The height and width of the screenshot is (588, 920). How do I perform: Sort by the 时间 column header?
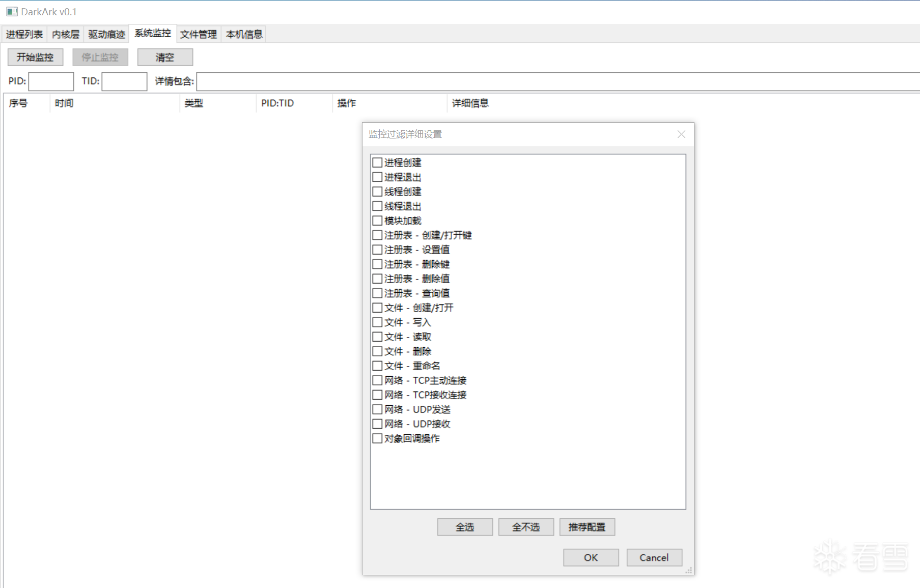coord(64,103)
